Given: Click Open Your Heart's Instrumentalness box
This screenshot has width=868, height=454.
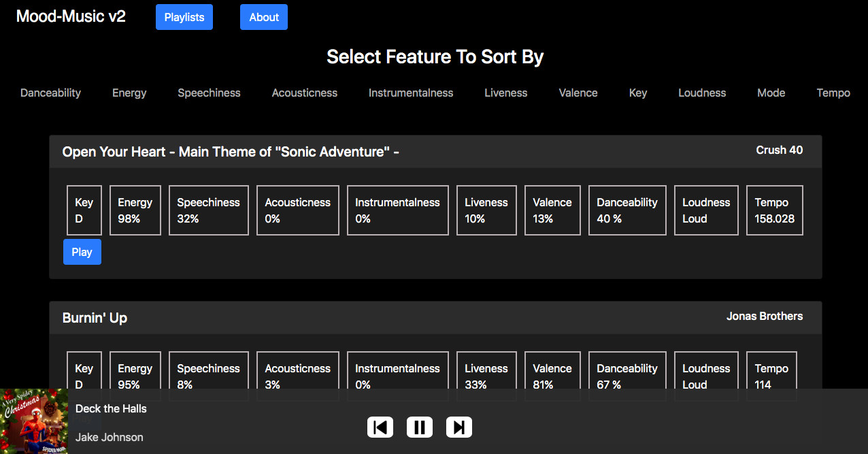Looking at the screenshot, I should (x=398, y=210).
